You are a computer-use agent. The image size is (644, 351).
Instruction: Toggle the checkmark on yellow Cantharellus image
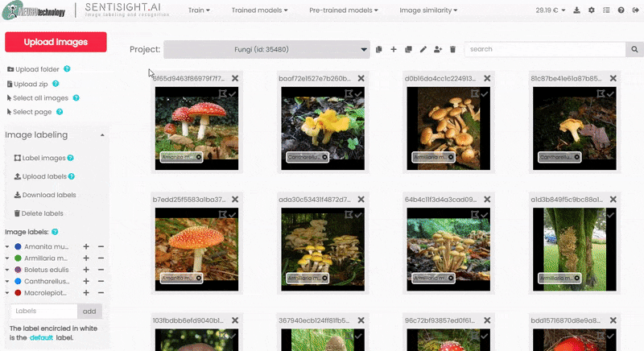coord(359,94)
